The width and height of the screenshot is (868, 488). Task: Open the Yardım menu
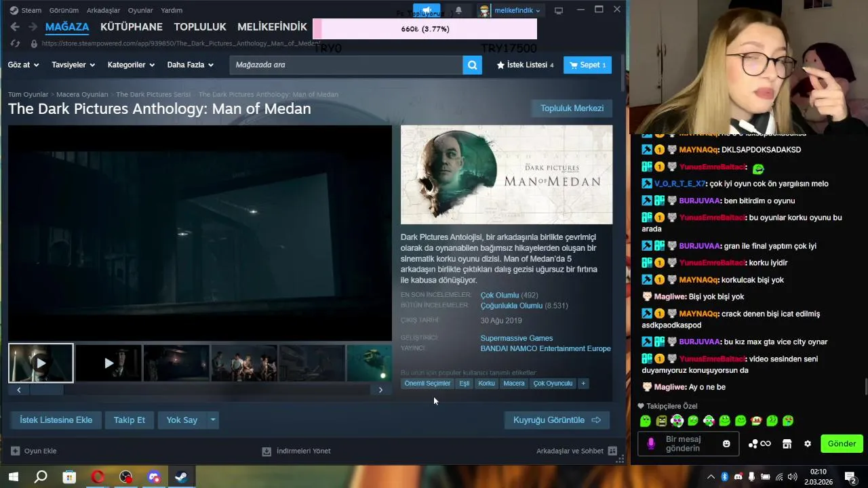(172, 10)
